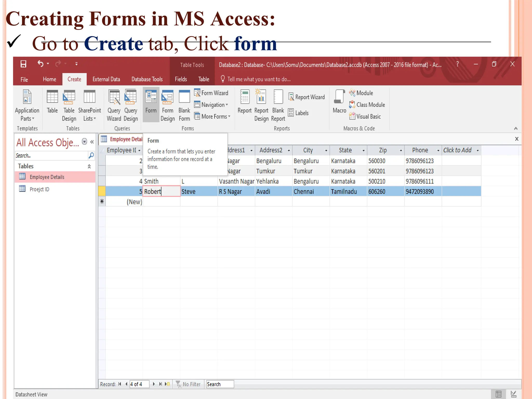The width and height of the screenshot is (532, 399).
Task: Open Report Design
Action: pyautogui.click(x=261, y=105)
